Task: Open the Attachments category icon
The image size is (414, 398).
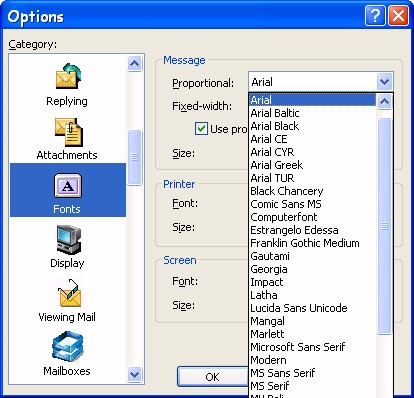Action: (68, 132)
